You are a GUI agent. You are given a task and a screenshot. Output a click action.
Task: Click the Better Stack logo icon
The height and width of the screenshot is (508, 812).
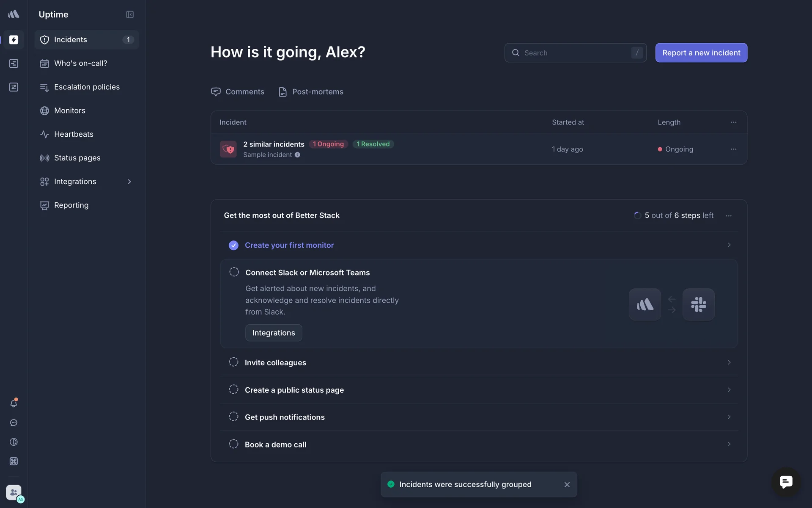(x=14, y=14)
